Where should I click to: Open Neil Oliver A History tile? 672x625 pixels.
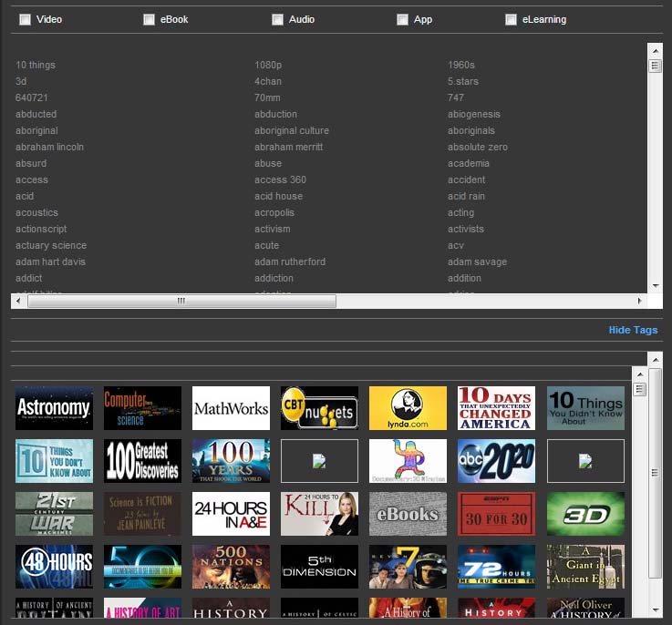pyautogui.click(x=585, y=608)
